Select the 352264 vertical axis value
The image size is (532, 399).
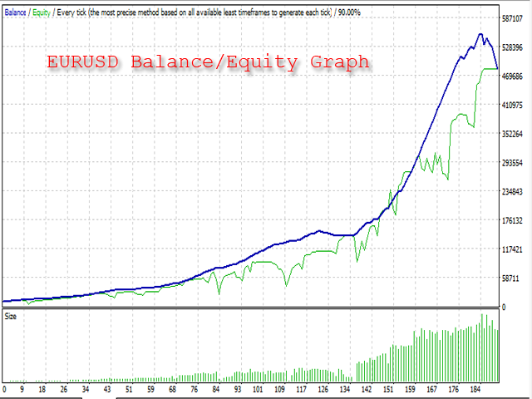(x=512, y=134)
